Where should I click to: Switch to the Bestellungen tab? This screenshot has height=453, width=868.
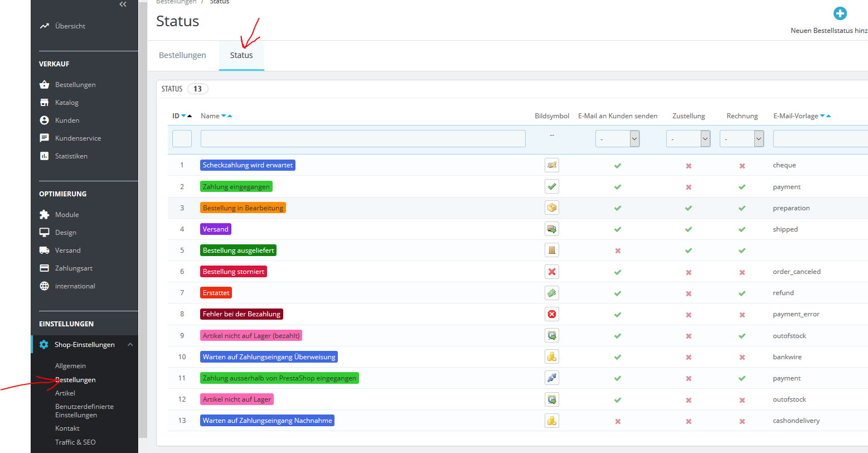[x=182, y=55]
